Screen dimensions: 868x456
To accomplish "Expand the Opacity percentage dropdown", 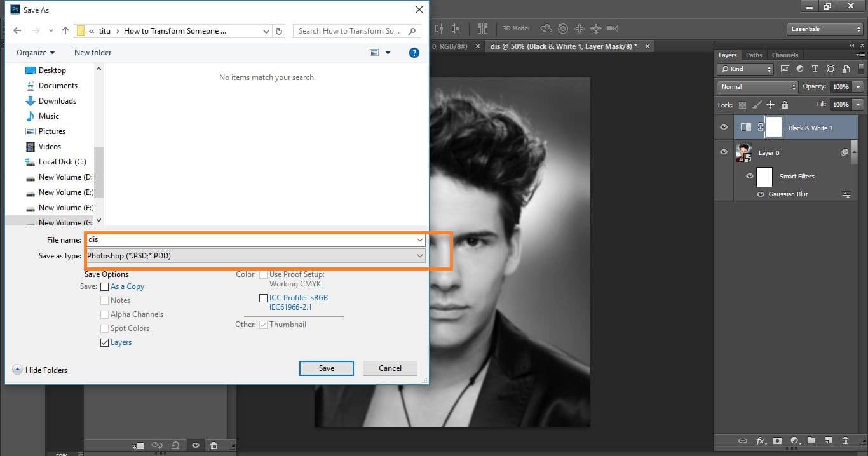I will 858,86.
